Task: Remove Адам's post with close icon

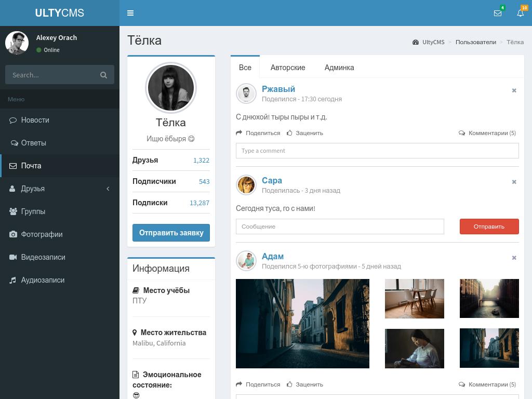Action: click(x=514, y=258)
